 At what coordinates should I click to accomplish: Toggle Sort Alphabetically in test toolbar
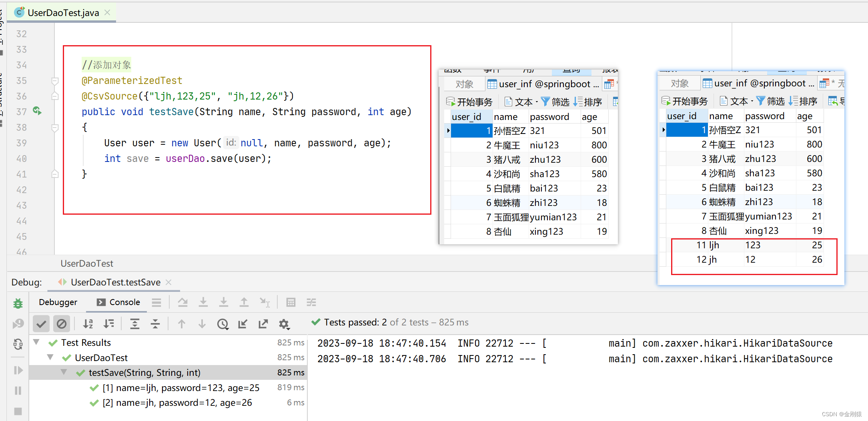88,324
